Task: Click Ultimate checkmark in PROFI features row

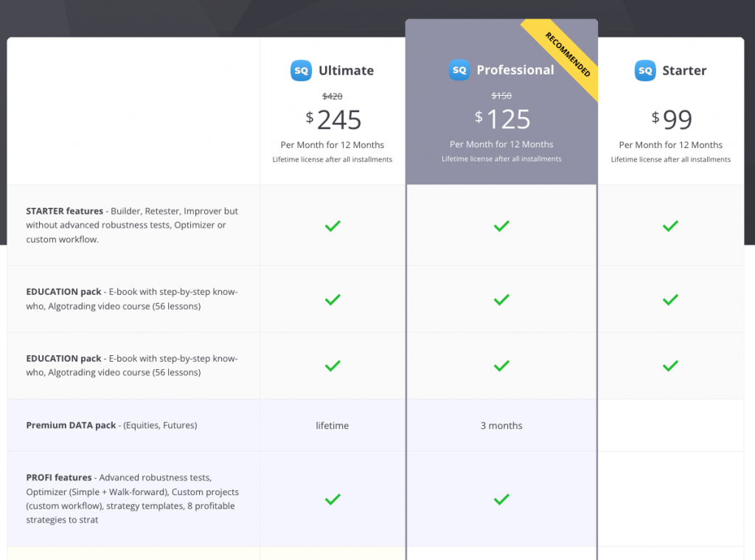Action: coord(333,499)
